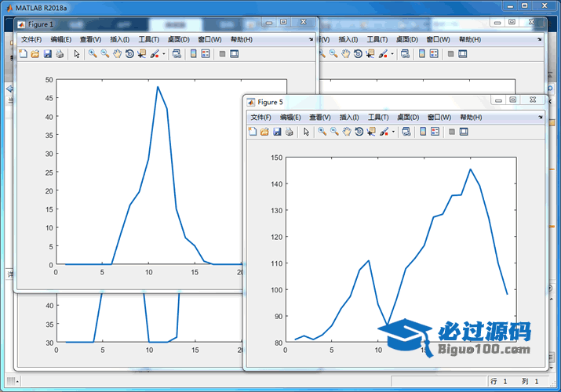Select the Edit Plot arrow in Figure 1
The width and height of the screenshot is (561, 392).
point(76,54)
